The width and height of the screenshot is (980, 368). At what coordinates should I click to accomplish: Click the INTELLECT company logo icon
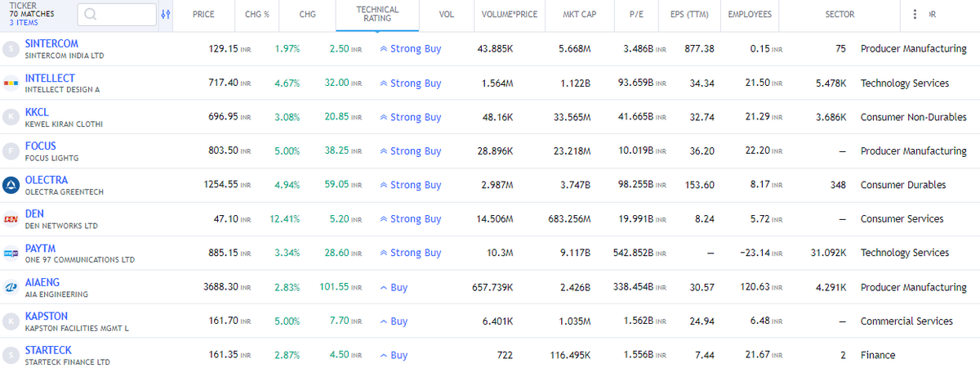(11, 83)
